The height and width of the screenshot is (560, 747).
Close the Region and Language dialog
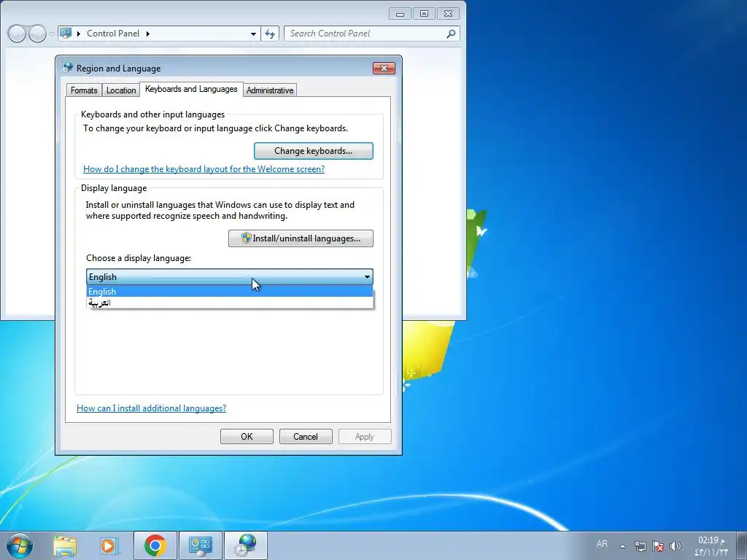(384, 68)
